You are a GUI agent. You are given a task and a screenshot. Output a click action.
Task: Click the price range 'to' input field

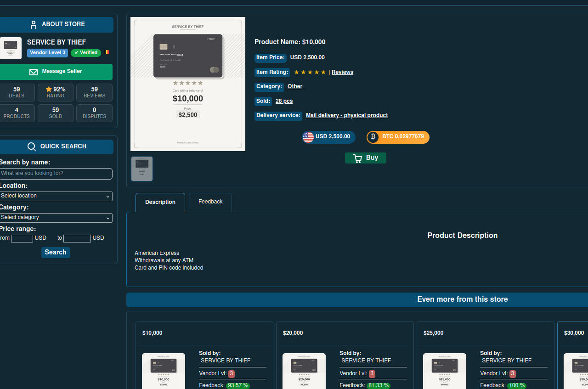click(77, 238)
